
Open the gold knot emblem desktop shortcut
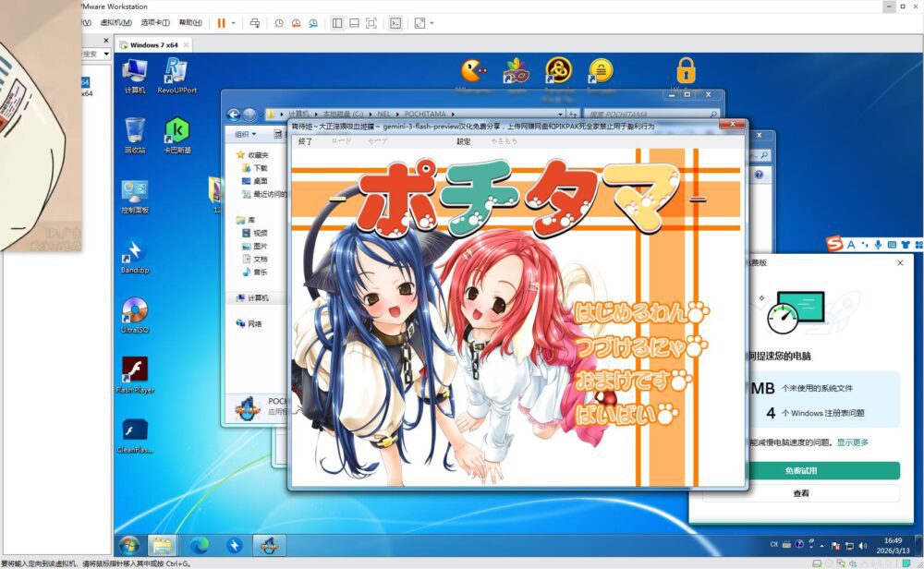point(559,71)
